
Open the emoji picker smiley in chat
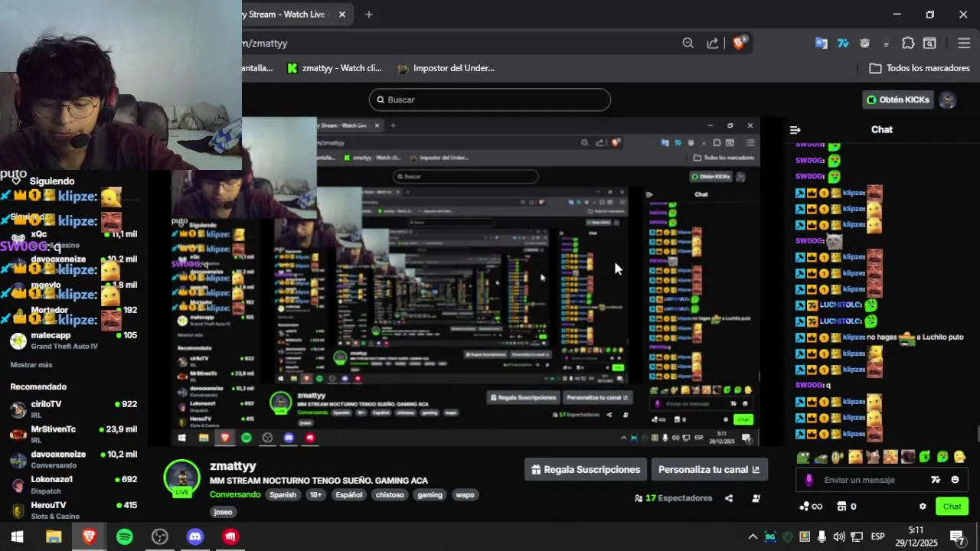[x=955, y=480]
